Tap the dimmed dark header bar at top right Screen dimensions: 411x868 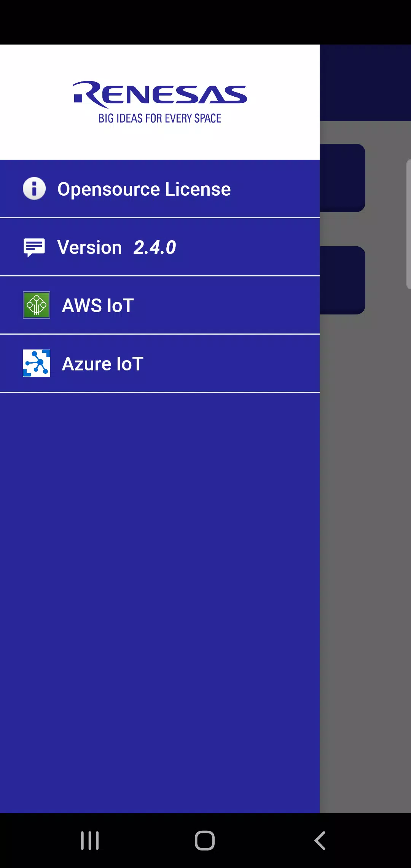click(365, 83)
